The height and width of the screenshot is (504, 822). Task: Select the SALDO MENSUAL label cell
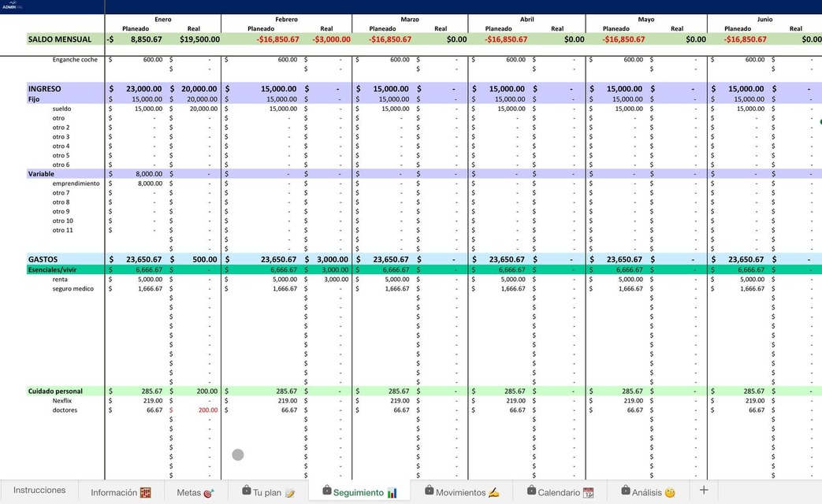[x=60, y=39]
